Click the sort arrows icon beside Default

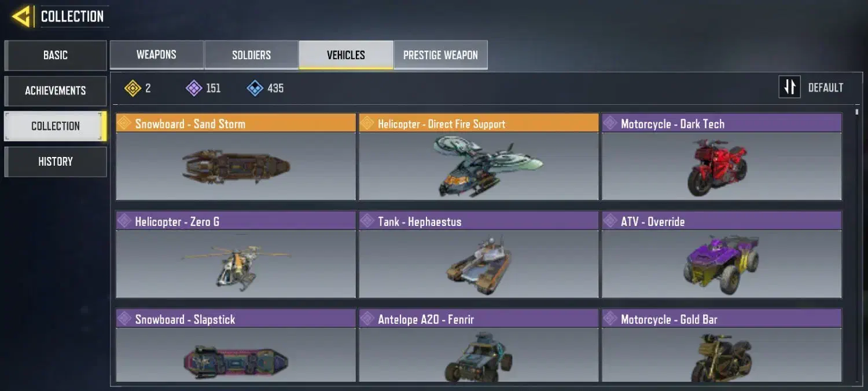coord(789,87)
